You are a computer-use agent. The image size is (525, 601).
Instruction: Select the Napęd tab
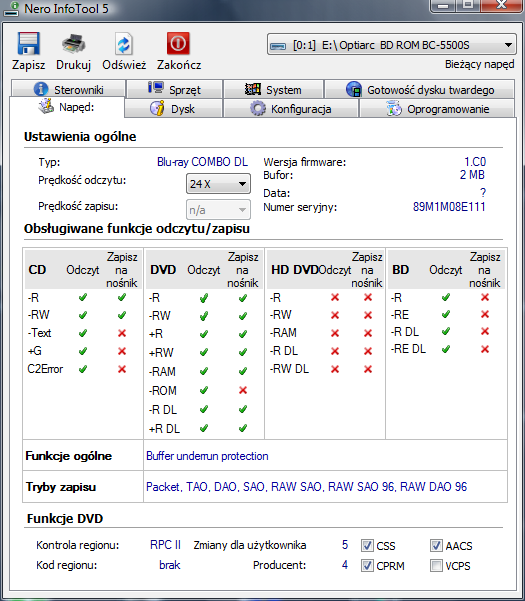(67, 107)
